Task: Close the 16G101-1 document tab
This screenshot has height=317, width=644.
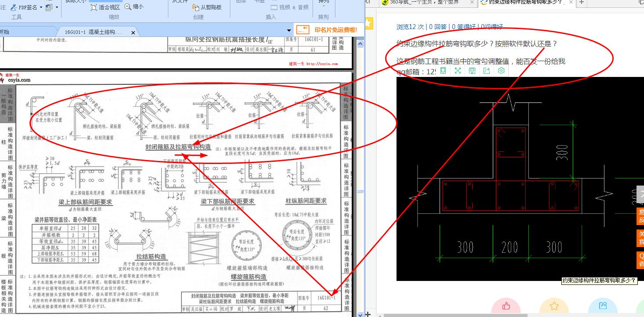Action: (x=133, y=32)
